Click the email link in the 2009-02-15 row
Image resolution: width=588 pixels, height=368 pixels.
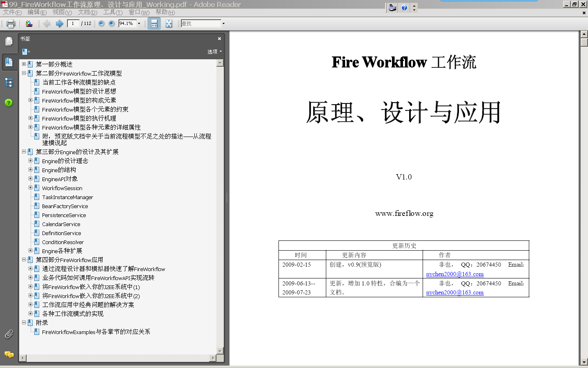(x=455, y=274)
